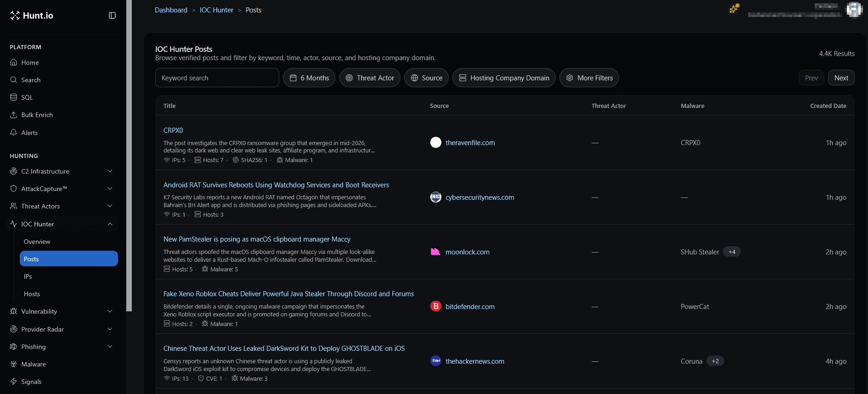Collapse the sidebar panel toggle

(112, 16)
